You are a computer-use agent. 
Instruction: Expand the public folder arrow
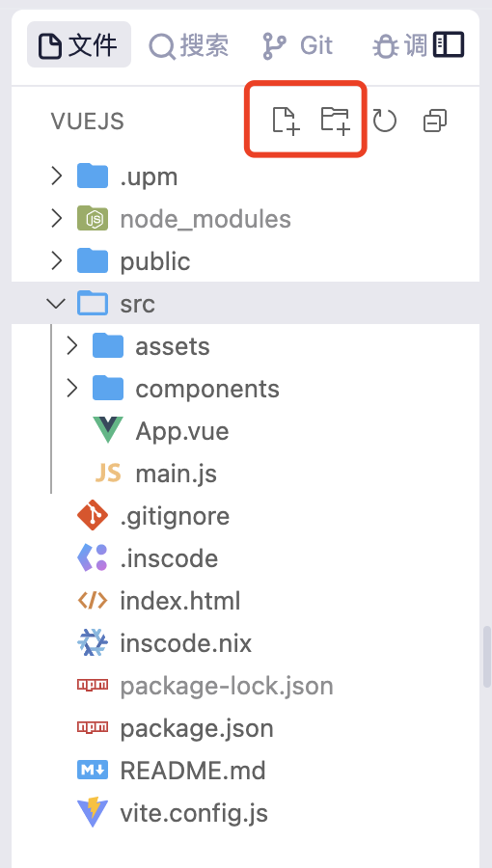pyautogui.click(x=57, y=260)
